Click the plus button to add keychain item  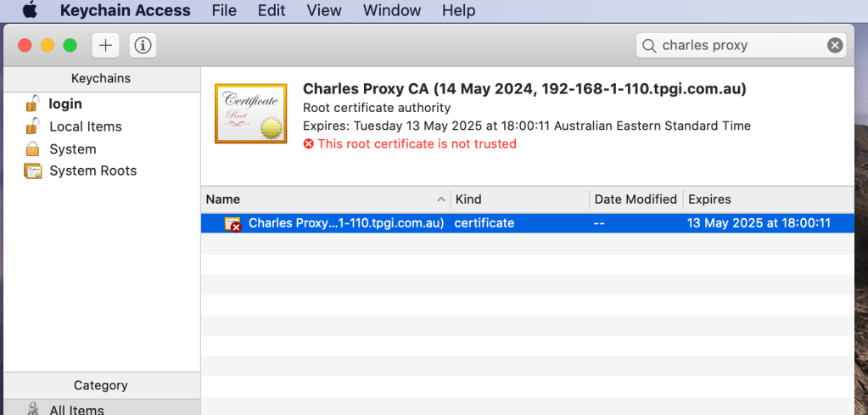(105, 46)
